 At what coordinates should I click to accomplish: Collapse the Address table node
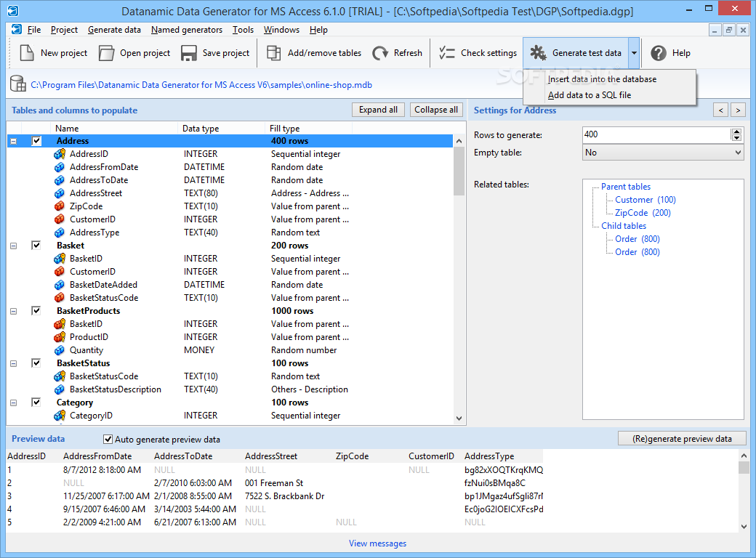click(x=14, y=141)
